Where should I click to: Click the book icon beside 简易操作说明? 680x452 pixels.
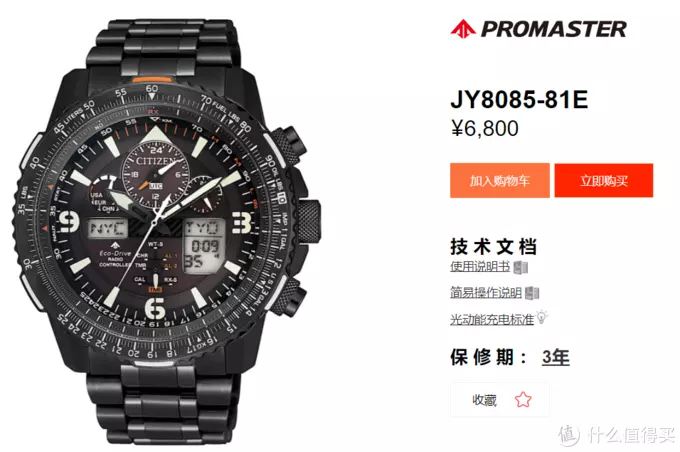(x=532, y=293)
